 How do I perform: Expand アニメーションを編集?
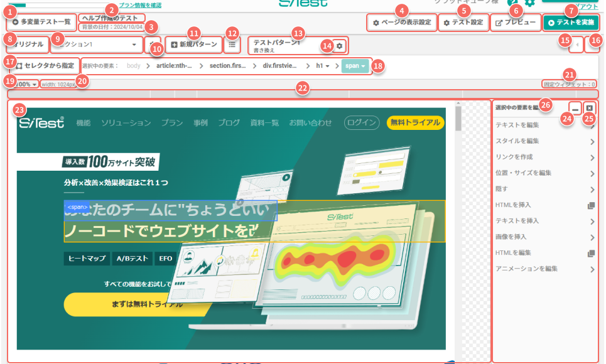tap(545, 269)
